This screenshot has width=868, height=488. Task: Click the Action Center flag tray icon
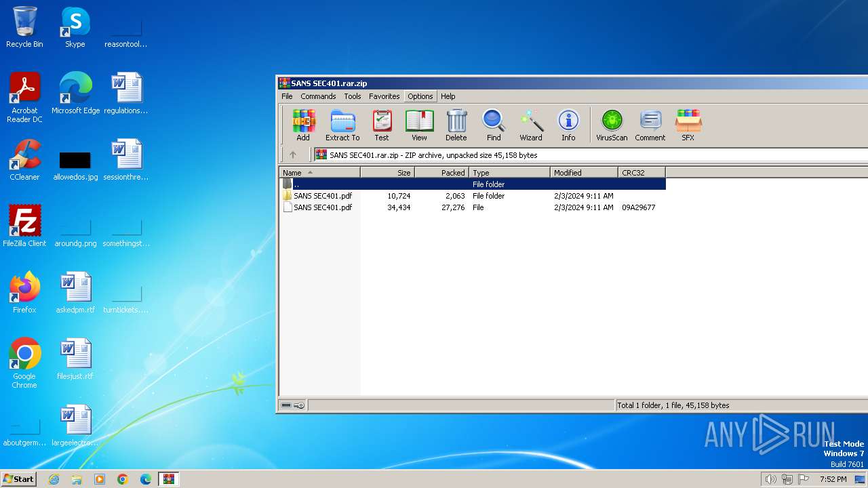tap(804, 479)
